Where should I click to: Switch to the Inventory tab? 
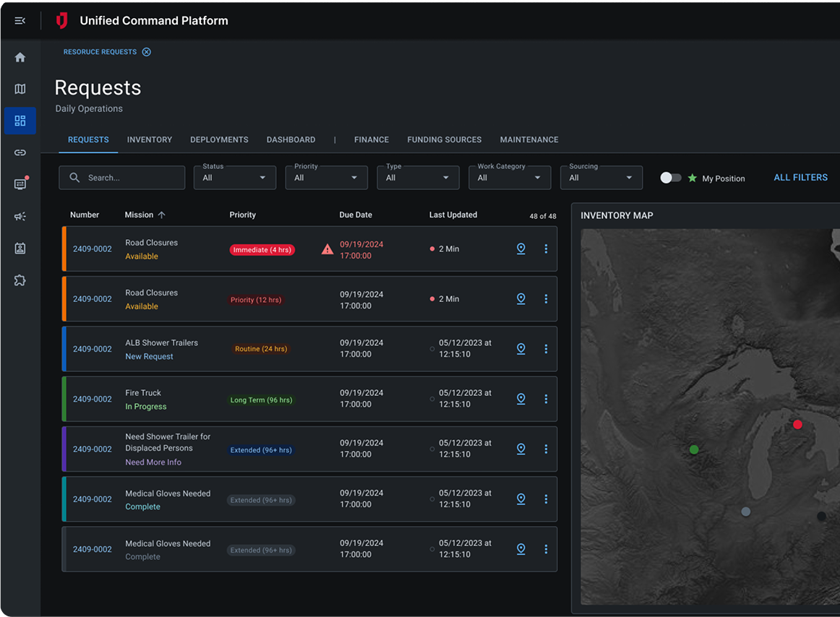click(x=150, y=139)
